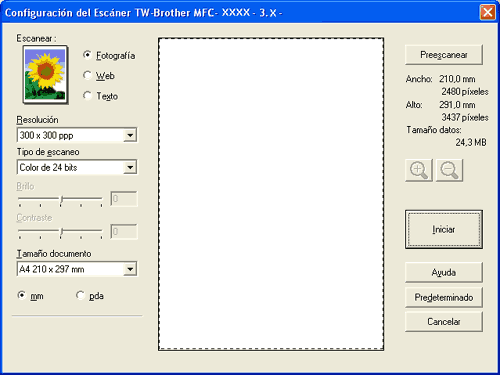Click the sunflower scan preview thumbnail

click(45, 75)
